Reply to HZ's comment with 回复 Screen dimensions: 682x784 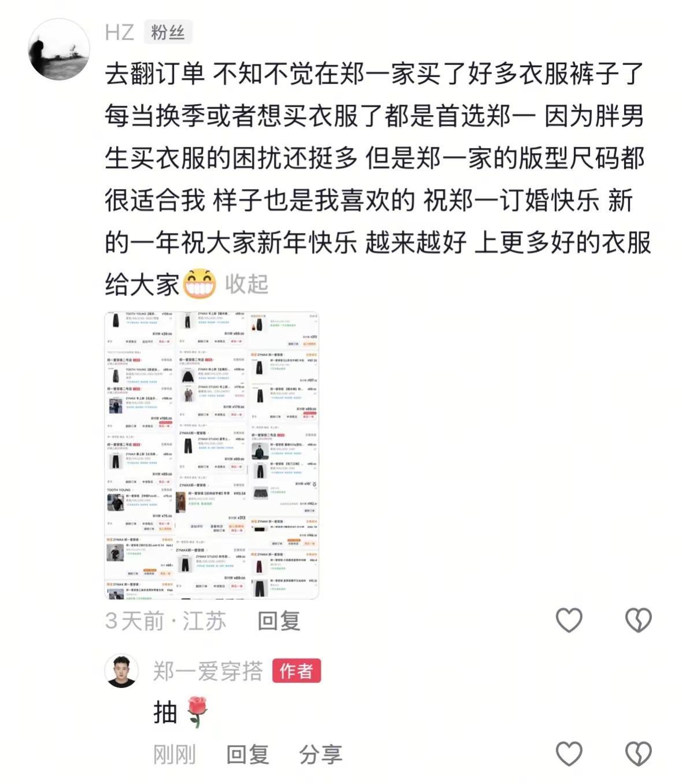pyautogui.click(x=279, y=620)
